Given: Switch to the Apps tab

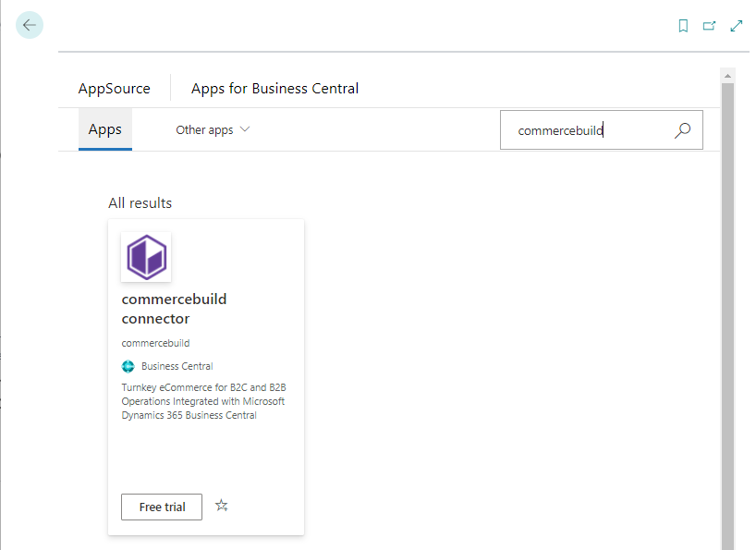Looking at the screenshot, I should pos(104,129).
